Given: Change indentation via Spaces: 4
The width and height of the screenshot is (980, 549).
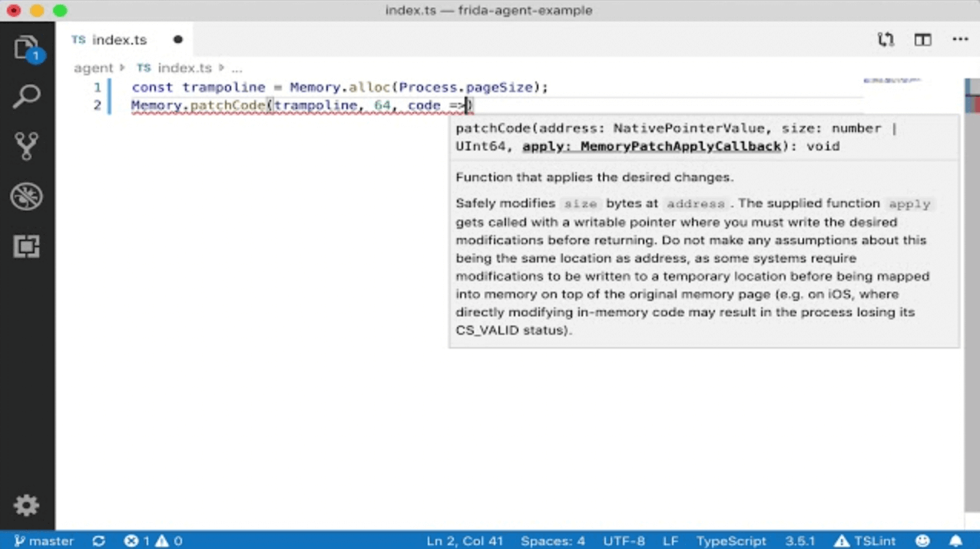Looking at the screenshot, I should click(x=553, y=541).
